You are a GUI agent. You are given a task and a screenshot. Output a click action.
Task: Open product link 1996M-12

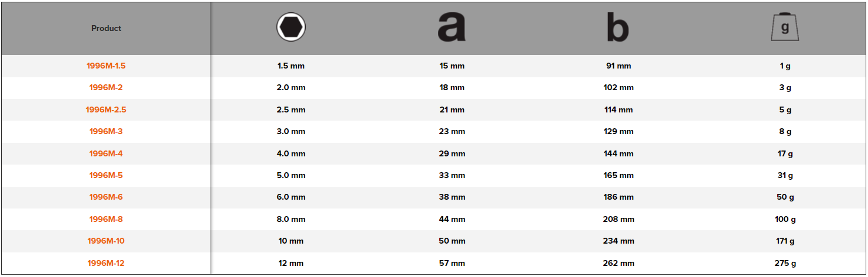(x=106, y=263)
